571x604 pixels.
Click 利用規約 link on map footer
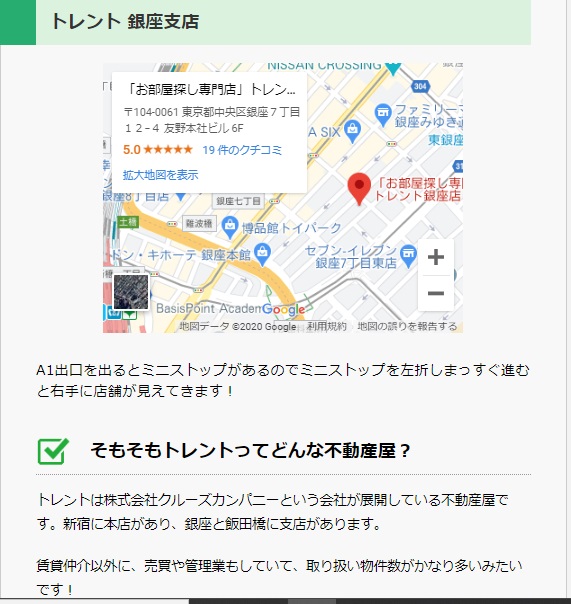click(x=326, y=327)
